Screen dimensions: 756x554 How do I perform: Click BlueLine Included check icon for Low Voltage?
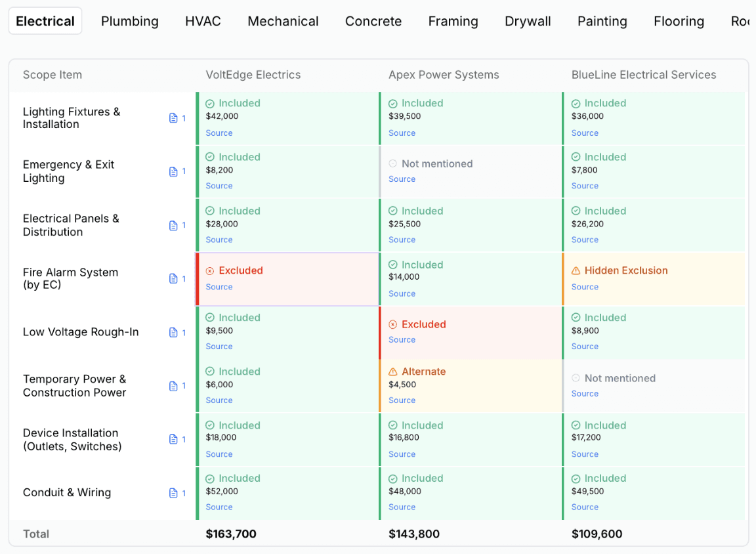pos(576,318)
